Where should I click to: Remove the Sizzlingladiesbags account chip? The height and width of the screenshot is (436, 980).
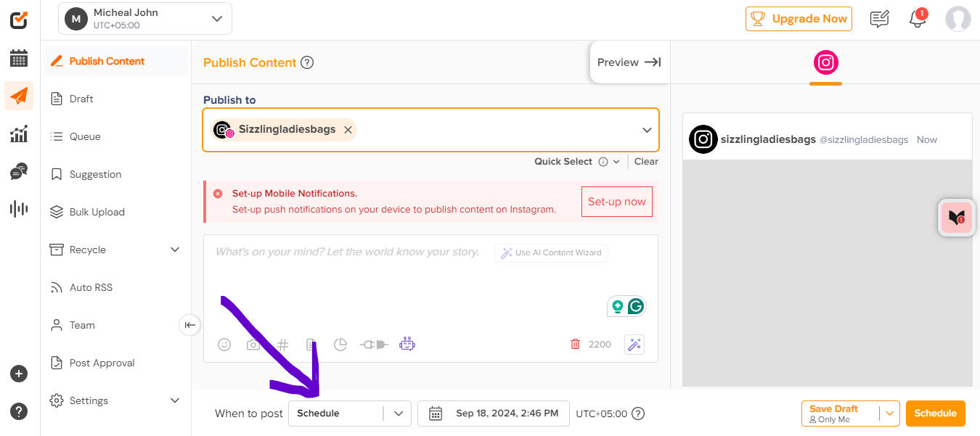pyautogui.click(x=348, y=130)
